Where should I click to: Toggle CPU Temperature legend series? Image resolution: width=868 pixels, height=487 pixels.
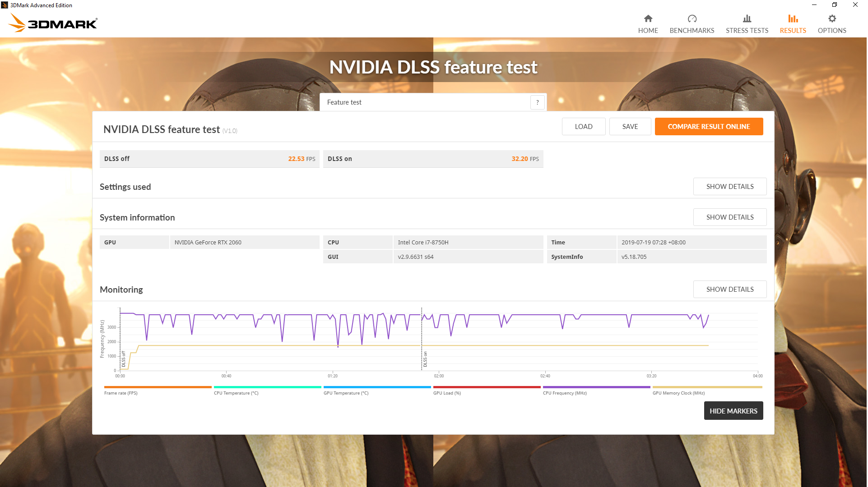click(236, 393)
